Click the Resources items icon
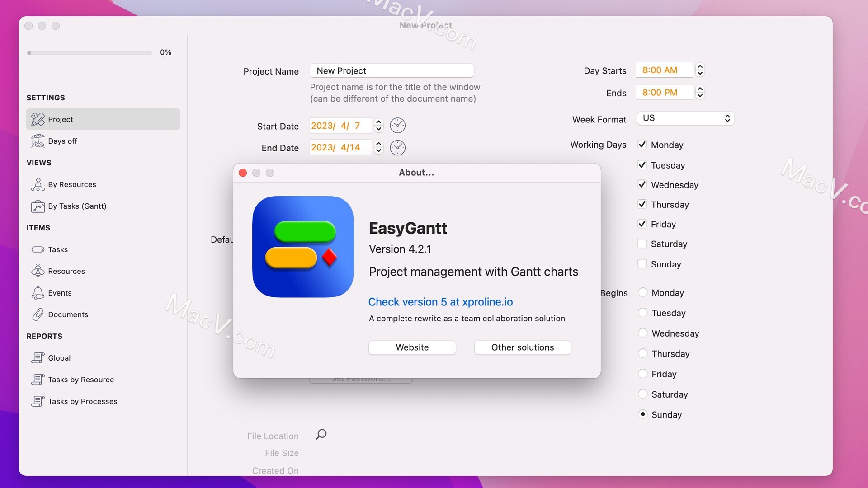Image resolution: width=868 pixels, height=488 pixels. click(x=38, y=271)
